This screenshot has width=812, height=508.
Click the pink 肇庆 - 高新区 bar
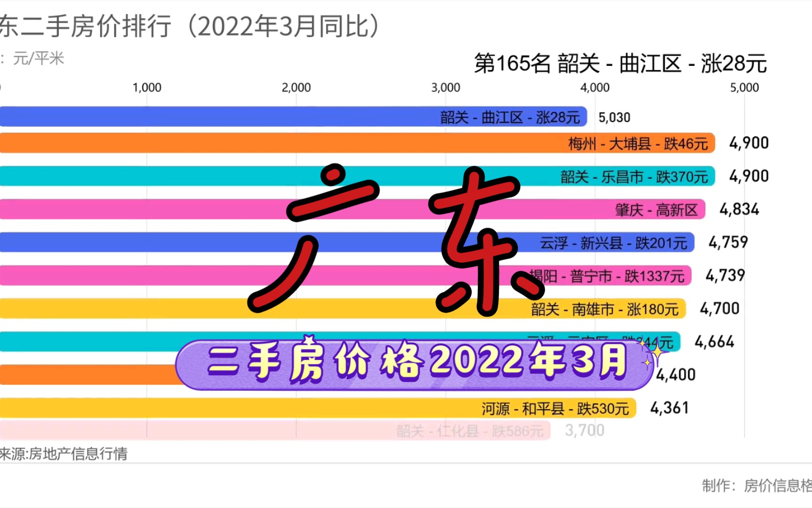[352, 209]
